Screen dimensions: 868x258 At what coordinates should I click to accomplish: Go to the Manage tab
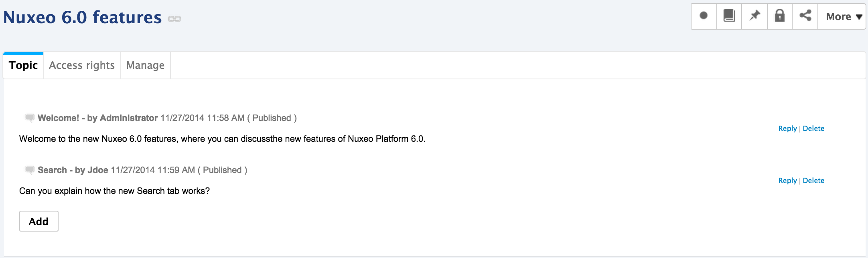tap(145, 65)
